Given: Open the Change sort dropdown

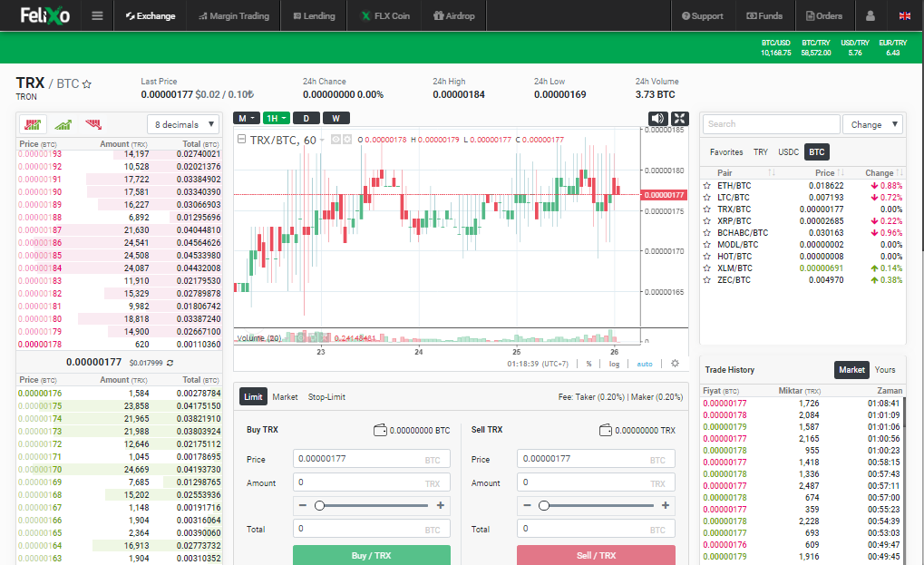Looking at the screenshot, I should pos(872,124).
